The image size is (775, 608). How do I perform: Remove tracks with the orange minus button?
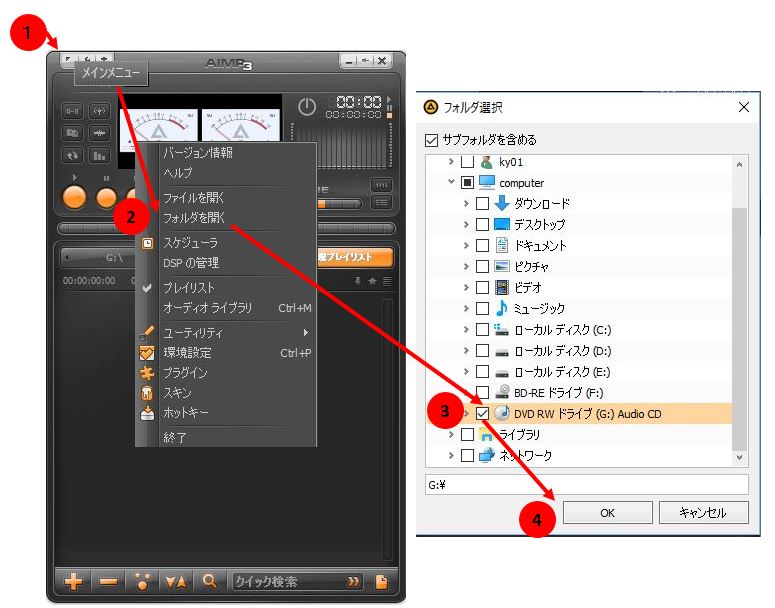(108, 581)
